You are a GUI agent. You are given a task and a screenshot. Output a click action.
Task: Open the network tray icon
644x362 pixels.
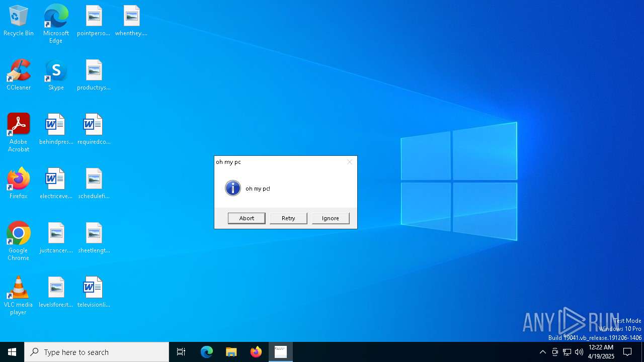pyautogui.click(x=567, y=352)
